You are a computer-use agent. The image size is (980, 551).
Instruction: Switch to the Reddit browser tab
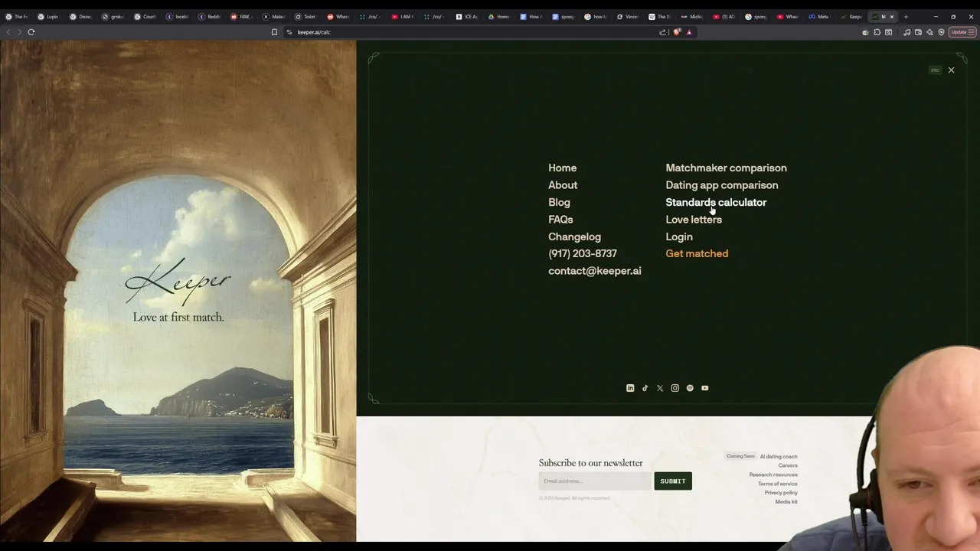(x=209, y=17)
